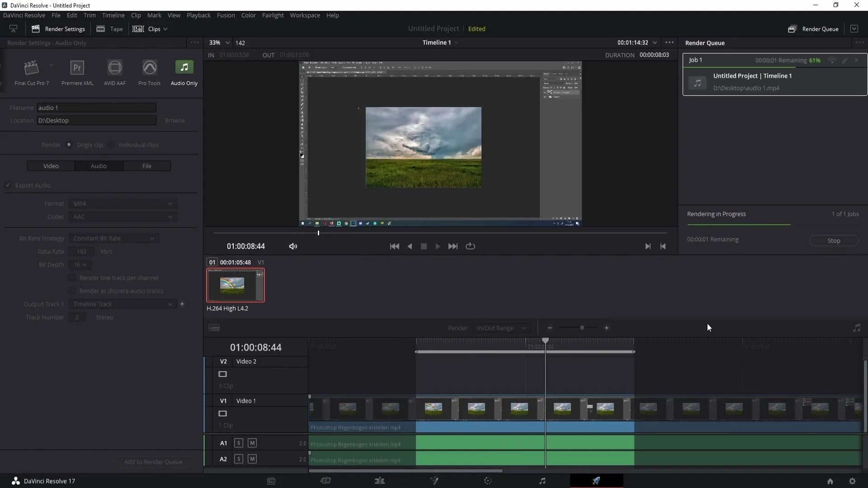Toggle the Export Audio checkbox

pos(8,185)
